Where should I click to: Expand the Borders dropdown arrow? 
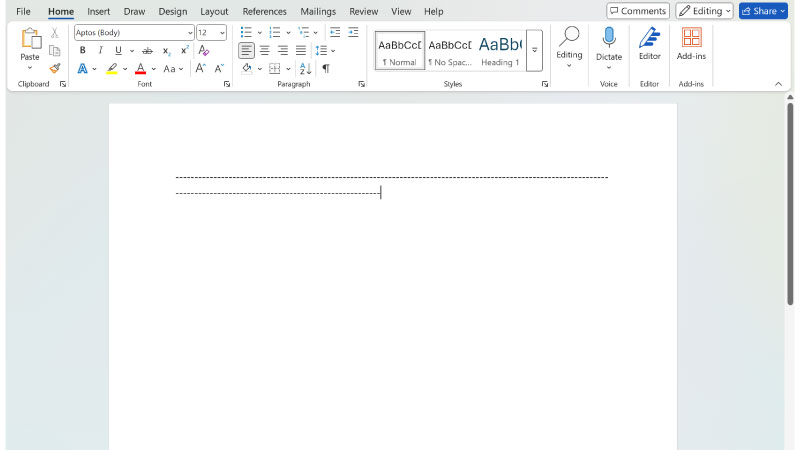tap(288, 69)
